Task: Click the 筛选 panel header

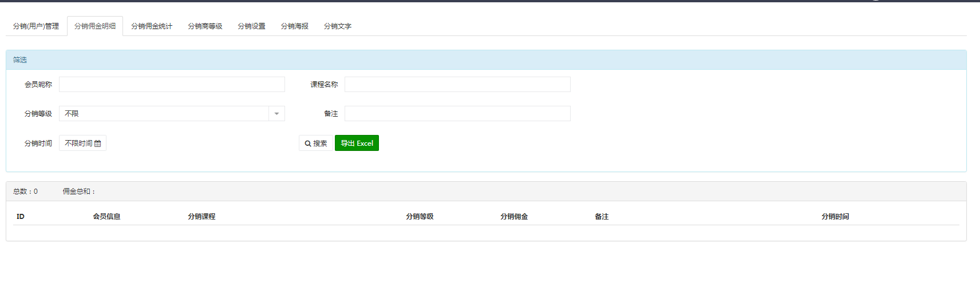Action: click(486, 60)
